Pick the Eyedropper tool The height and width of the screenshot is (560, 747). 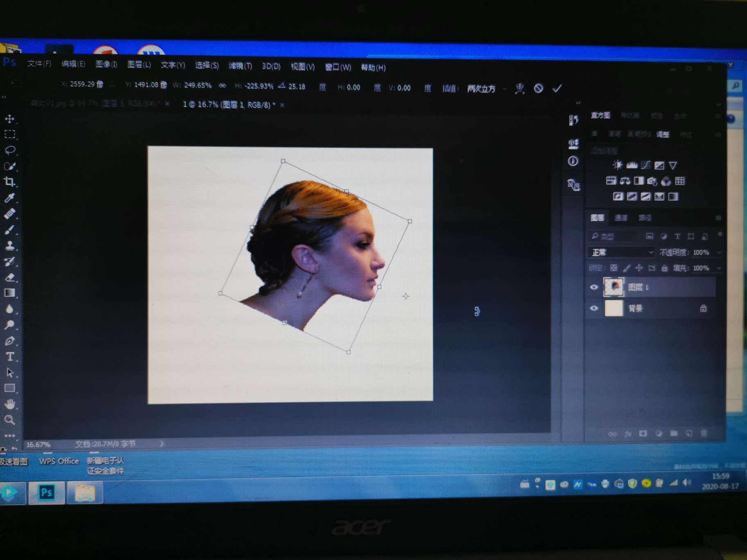click(9, 198)
